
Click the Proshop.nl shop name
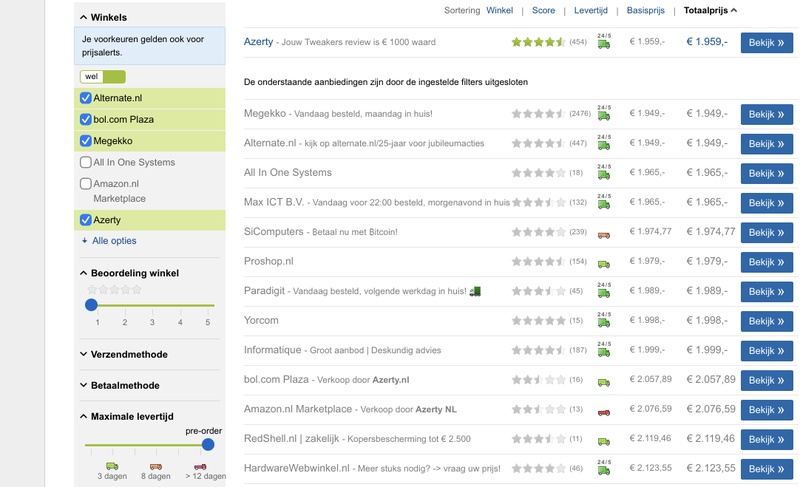pos(268,261)
